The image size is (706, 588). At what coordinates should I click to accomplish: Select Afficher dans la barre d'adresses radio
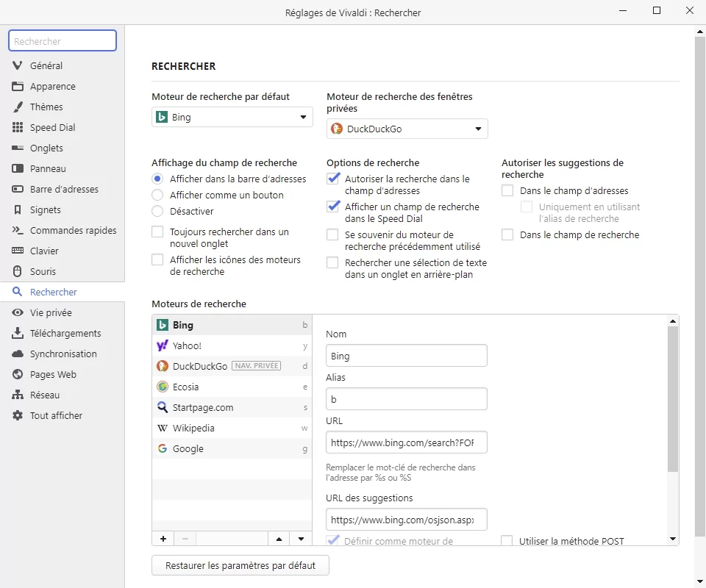[157, 179]
